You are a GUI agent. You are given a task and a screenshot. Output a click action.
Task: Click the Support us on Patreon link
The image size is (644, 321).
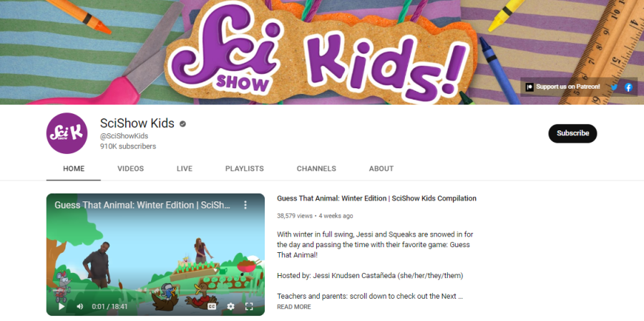(568, 87)
